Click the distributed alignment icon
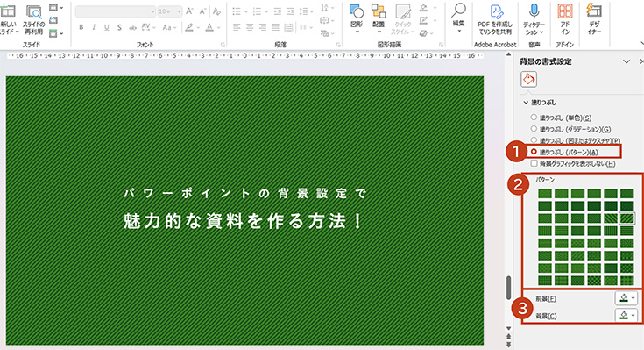 (289, 27)
